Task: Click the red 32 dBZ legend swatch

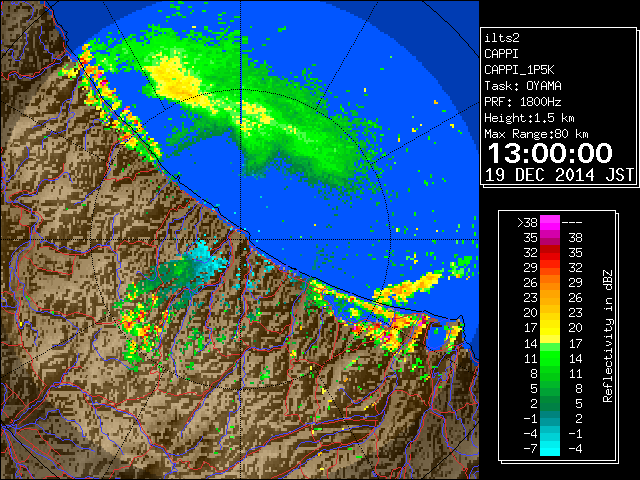Action: (550, 253)
